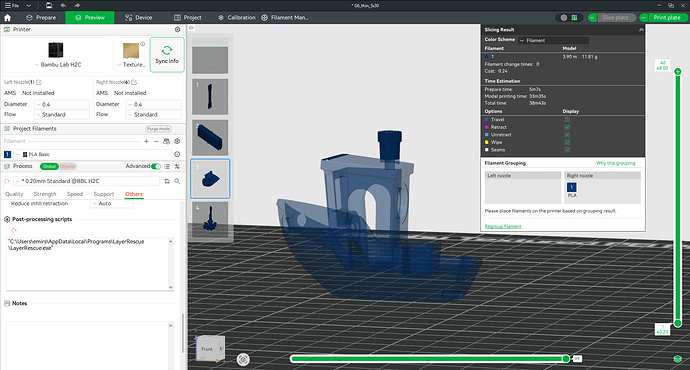
Task: Remove a filament with minus icon
Action: pos(156,141)
